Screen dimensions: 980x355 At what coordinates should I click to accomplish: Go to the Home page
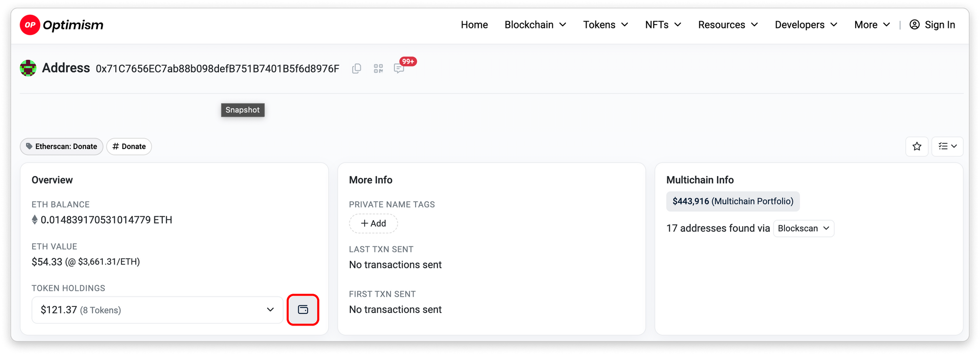click(x=474, y=25)
